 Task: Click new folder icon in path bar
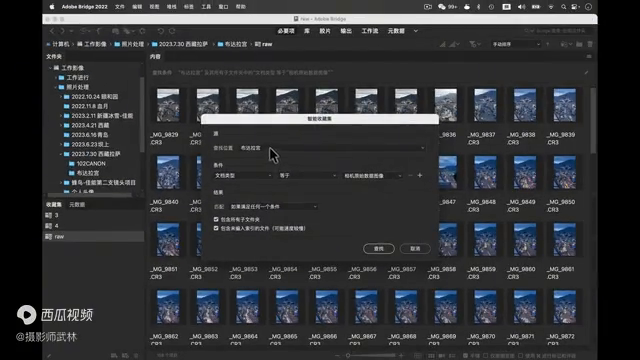pyautogui.click(x=579, y=44)
